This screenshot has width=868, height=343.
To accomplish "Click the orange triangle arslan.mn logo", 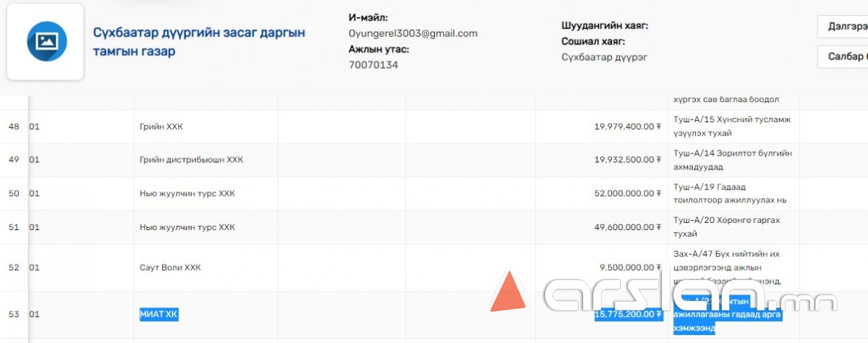I will coord(508,293).
